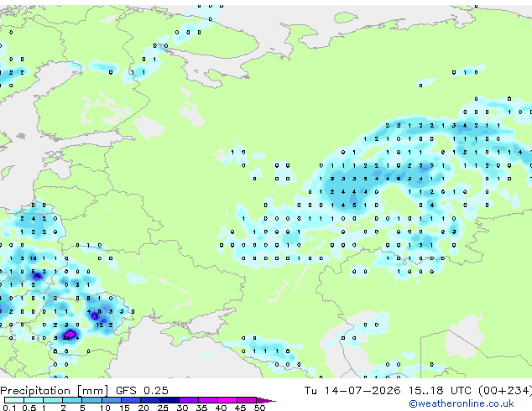Click the 'Precipitation [mm]' title text
The image size is (532, 411).
point(55,391)
